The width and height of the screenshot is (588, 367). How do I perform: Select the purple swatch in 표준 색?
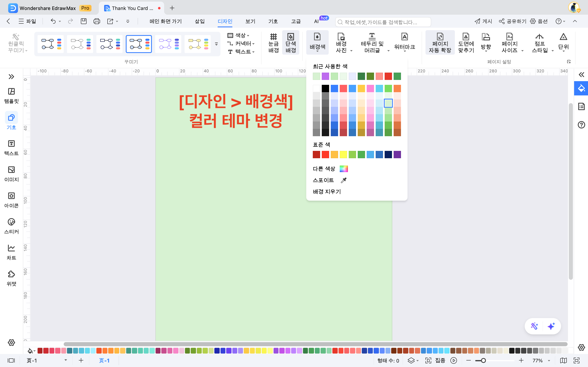click(397, 155)
